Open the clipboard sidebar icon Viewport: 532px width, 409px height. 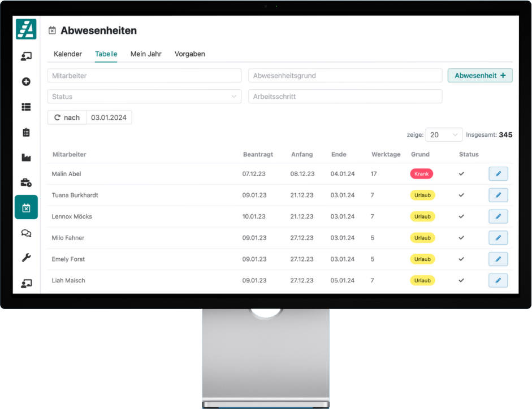pyautogui.click(x=26, y=133)
